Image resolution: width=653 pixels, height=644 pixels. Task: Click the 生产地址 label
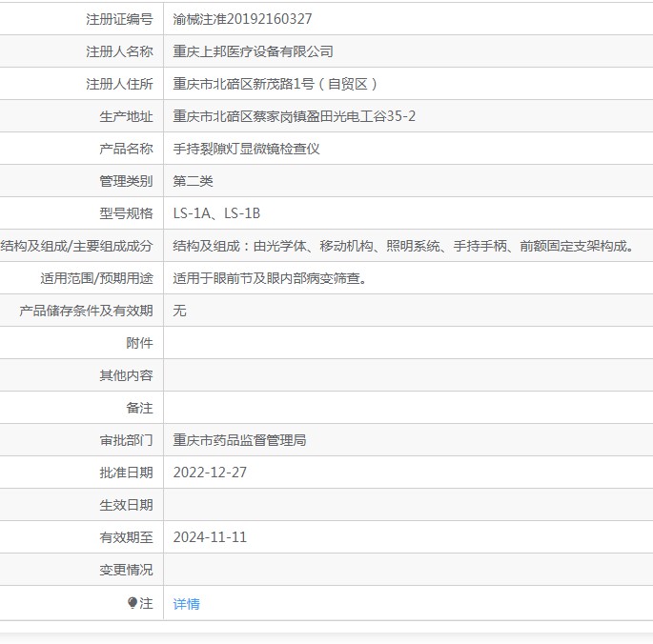[126, 116]
